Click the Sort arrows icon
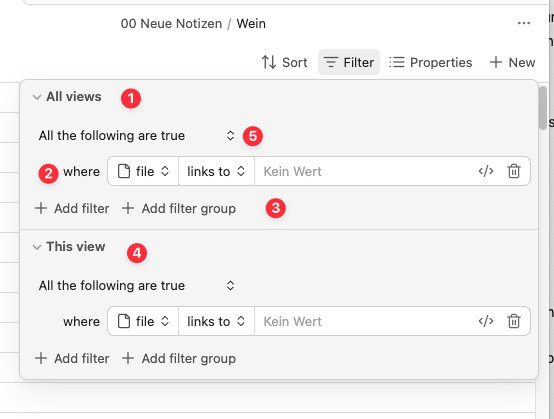The image size is (554, 419). pyautogui.click(x=269, y=62)
